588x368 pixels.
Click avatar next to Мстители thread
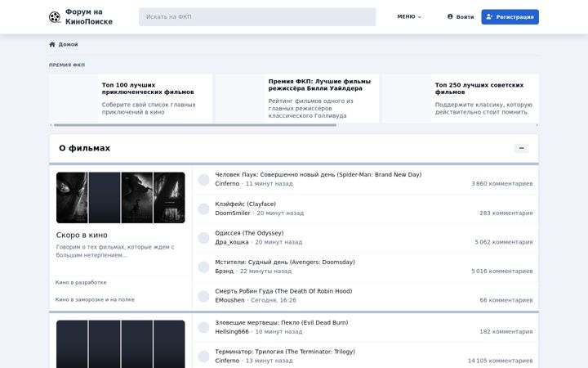click(x=203, y=267)
